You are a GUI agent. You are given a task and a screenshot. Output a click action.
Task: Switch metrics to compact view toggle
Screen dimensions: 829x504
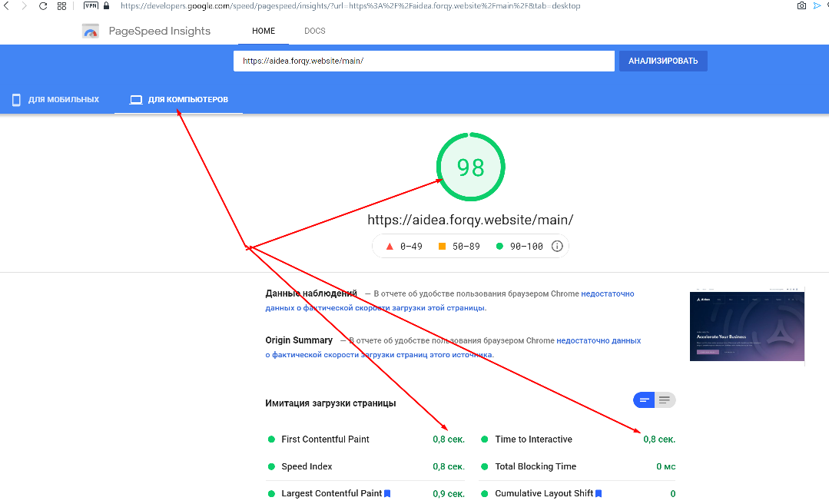644,400
